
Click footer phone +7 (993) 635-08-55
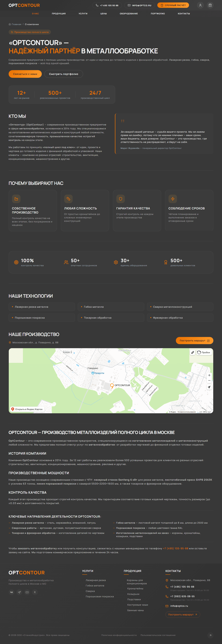182,596
